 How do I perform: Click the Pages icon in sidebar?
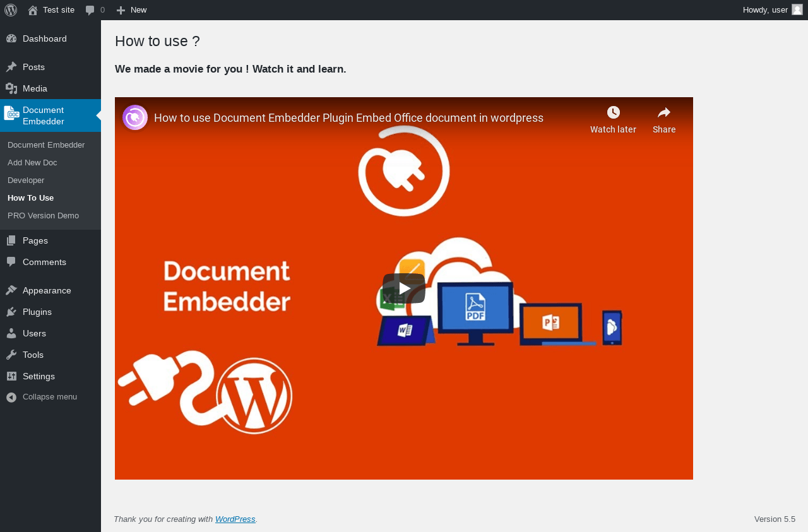click(11, 240)
